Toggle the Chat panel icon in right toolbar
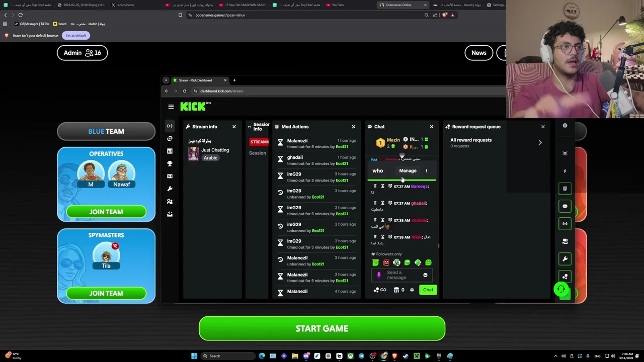This screenshot has width=644, height=362. coord(565,206)
